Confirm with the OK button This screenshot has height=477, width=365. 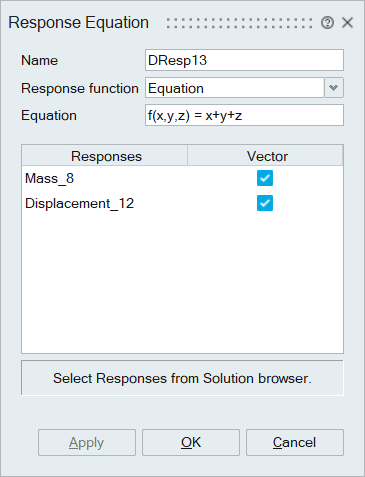point(191,442)
